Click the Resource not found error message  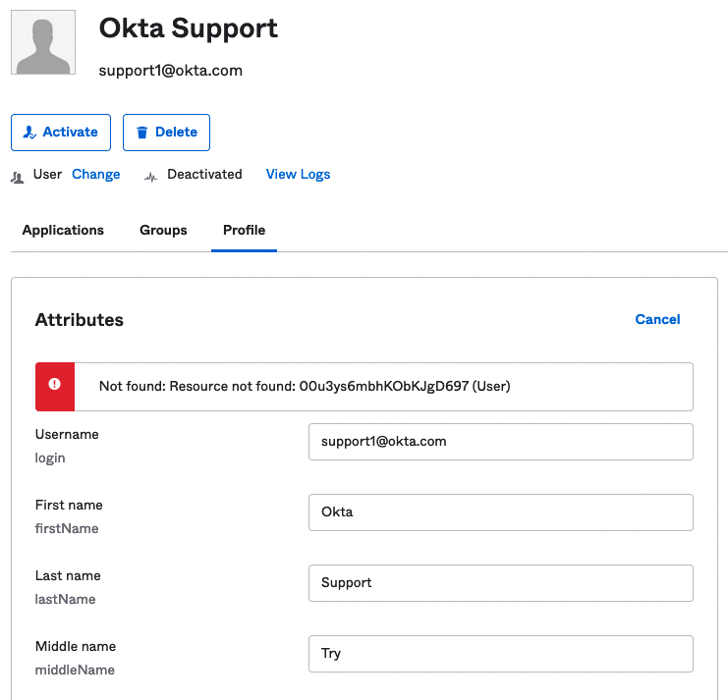(x=305, y=386)
